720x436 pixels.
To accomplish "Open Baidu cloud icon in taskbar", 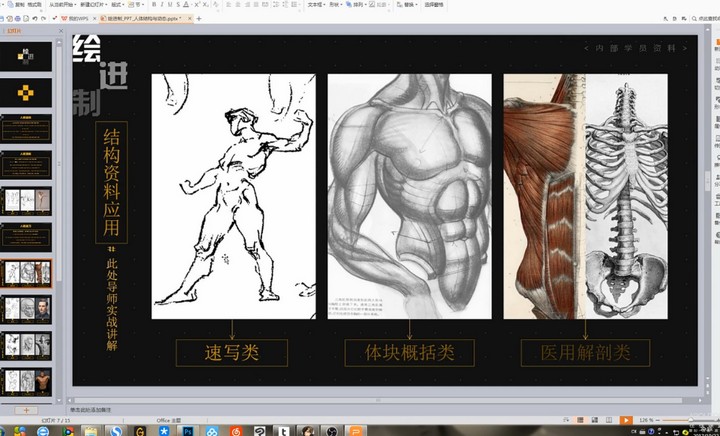I will 212,431.
